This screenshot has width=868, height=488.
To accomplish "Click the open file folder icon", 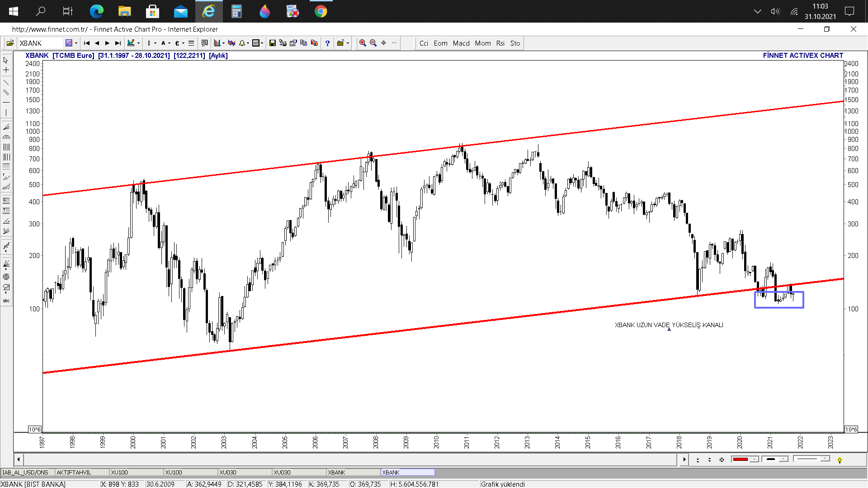I will pyautogui.click(x=10, y=43).
